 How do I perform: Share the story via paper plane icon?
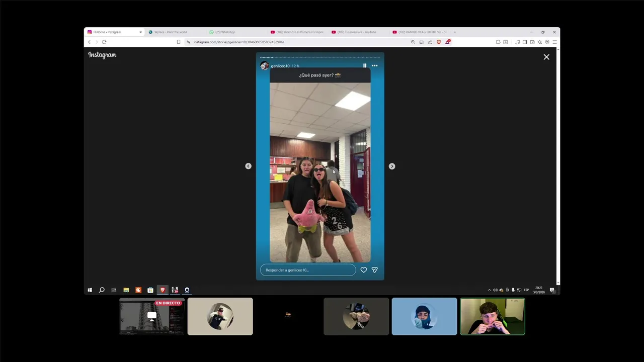click(x=374, y=270)
